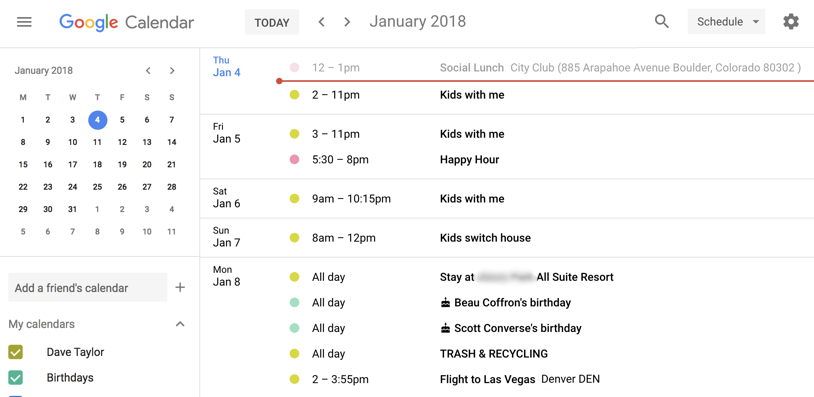The width and height of the screenshot is (814, 397).
Task: Click plus icon to add friend's calendar
Action: coord(180,288)
